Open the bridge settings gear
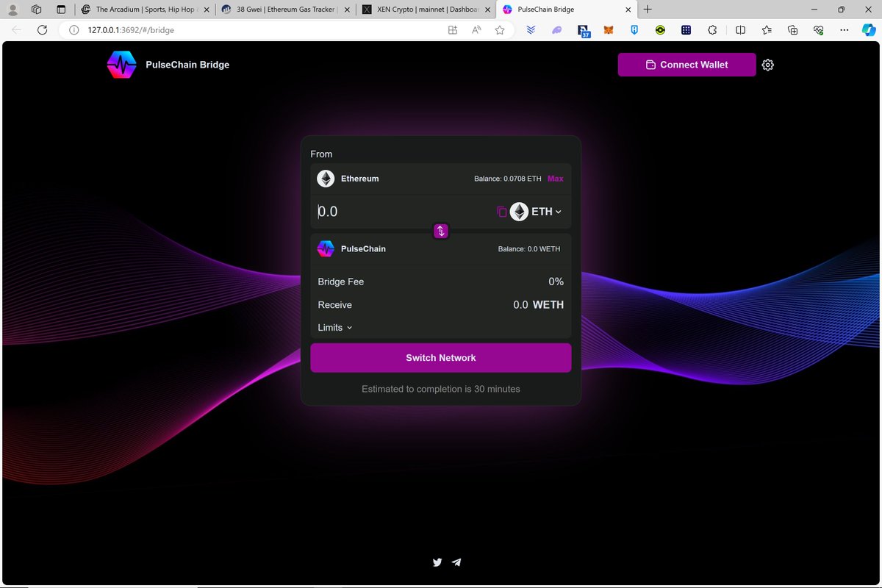The height and width of the screenshot is (588, 882). [x=768, y=65]
